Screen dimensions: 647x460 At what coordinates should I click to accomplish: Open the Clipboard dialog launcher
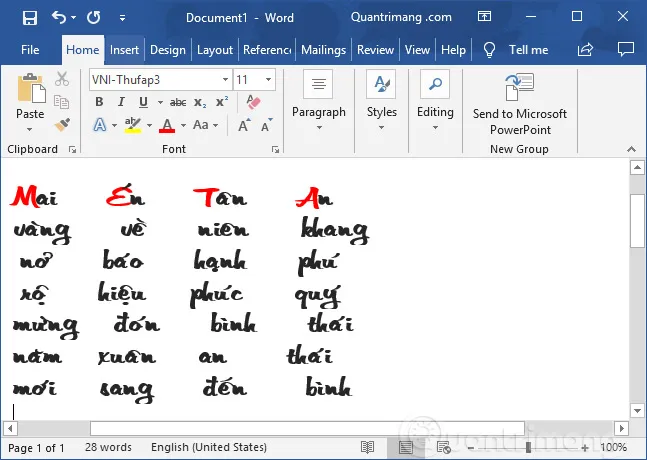(x=73, y=150)
